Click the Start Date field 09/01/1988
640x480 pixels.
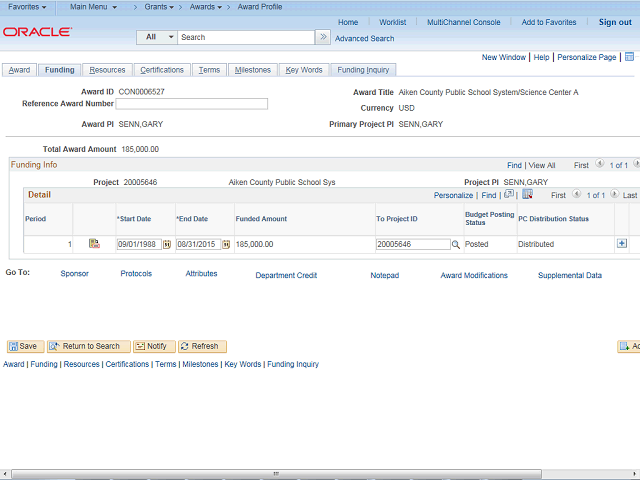tap(139, 244)
